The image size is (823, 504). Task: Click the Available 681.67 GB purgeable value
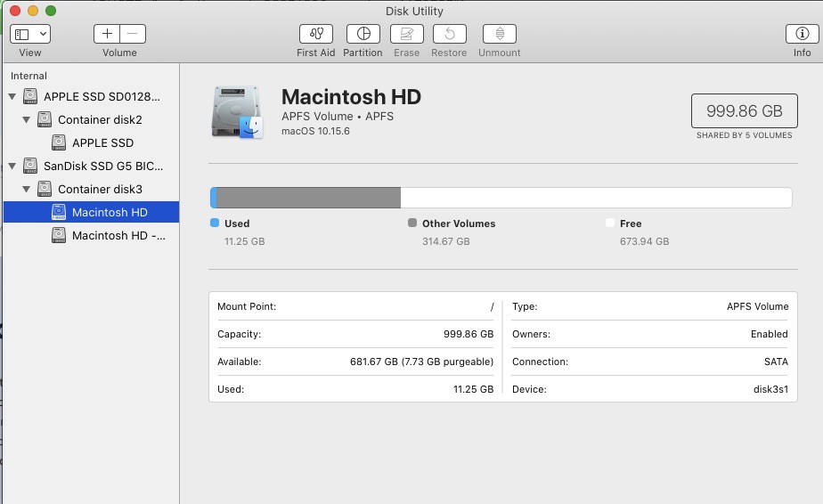pos(421,362)
